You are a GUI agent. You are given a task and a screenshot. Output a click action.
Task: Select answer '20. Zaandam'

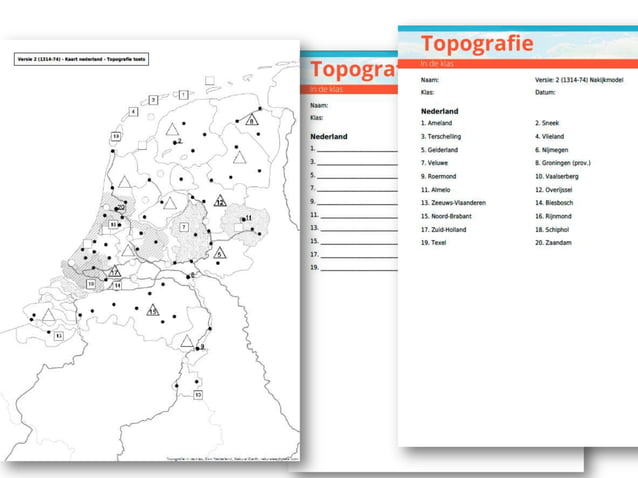(x=553, y=242)
